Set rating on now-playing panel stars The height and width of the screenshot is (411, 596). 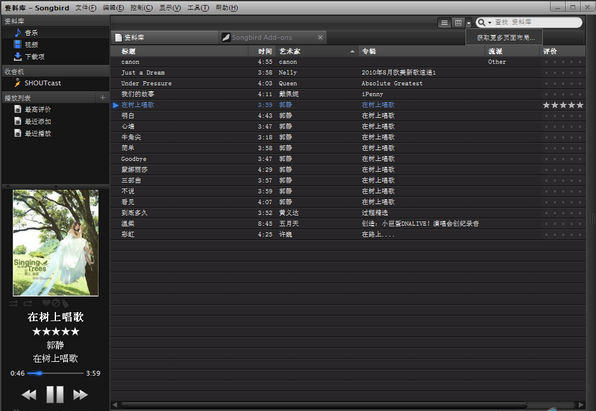coord(55,332)
